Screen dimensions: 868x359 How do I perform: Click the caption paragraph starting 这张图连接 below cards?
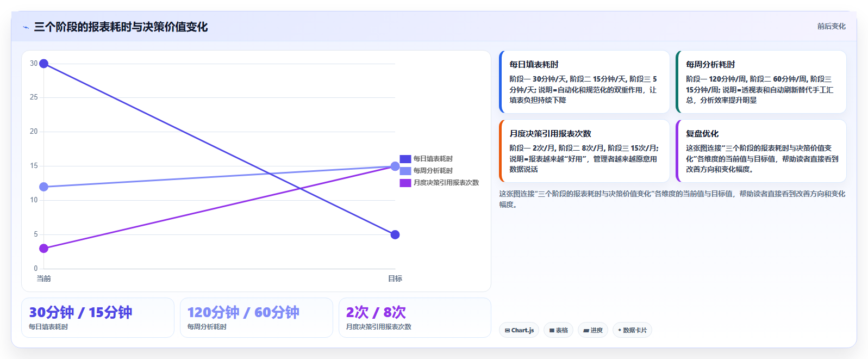click(x=672, y=199)
